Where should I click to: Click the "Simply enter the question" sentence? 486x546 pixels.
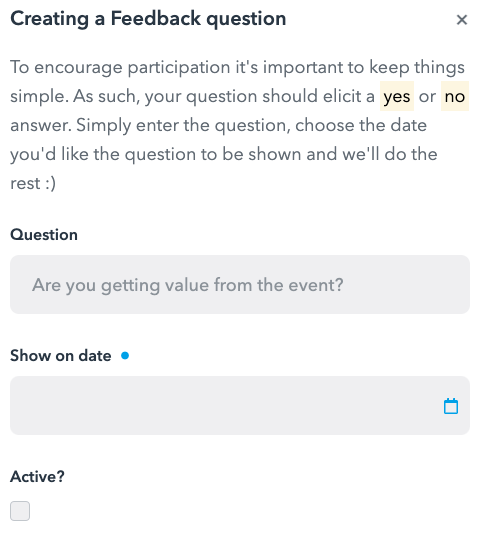tap(183, 125)
